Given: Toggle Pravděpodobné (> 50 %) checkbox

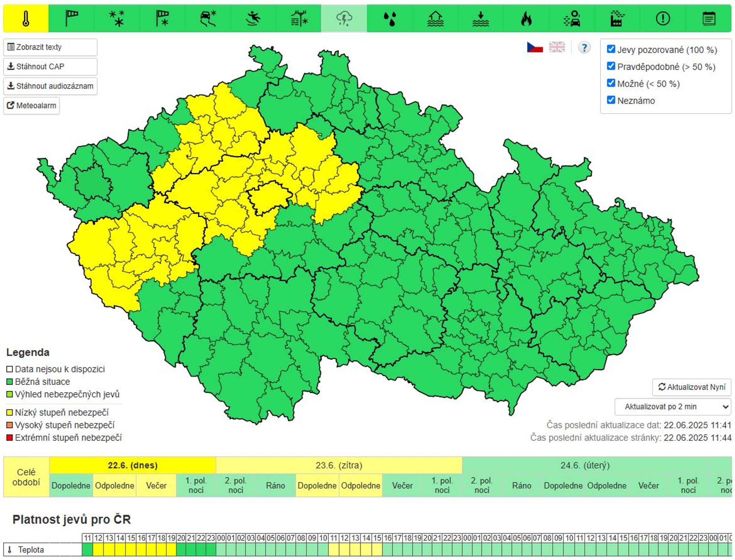Looking at the screenshot, I should (x=611, y=66).
